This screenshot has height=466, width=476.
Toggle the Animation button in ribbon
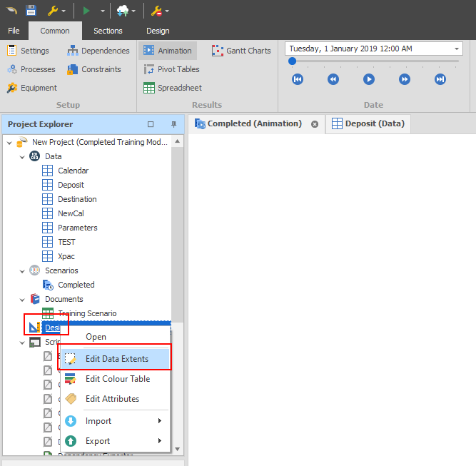167,51
